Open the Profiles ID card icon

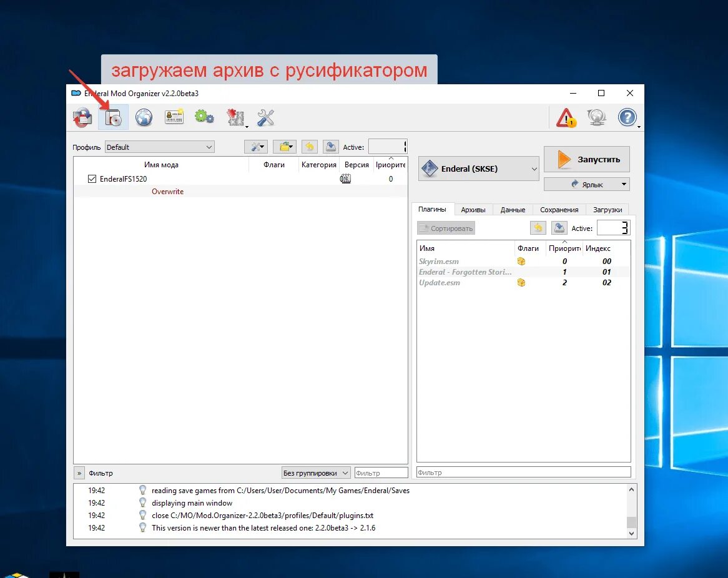(x=174, y=117)
